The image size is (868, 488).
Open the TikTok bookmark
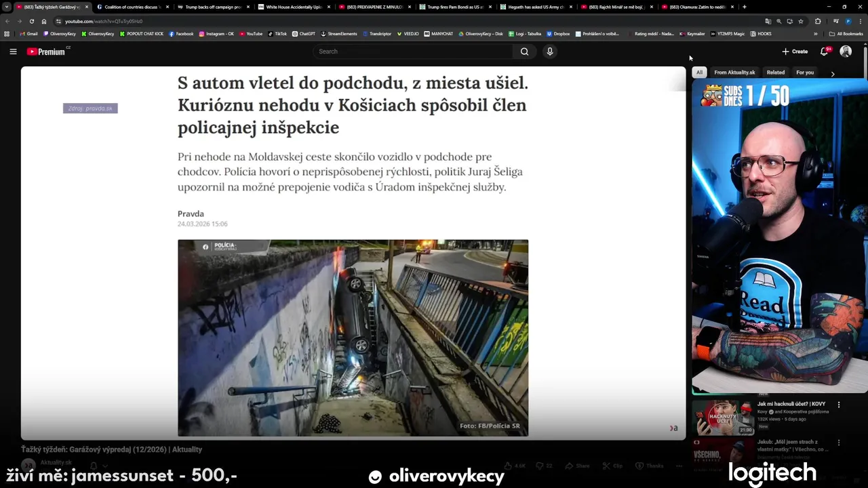tap(277, 33)
